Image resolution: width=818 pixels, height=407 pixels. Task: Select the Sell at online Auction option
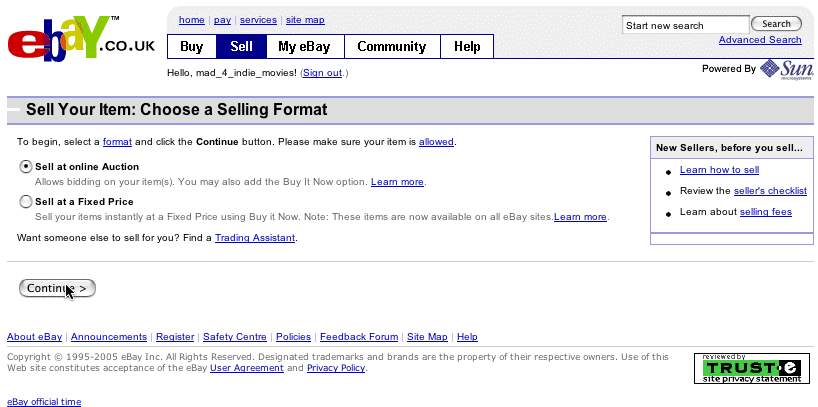click(26, 167)
